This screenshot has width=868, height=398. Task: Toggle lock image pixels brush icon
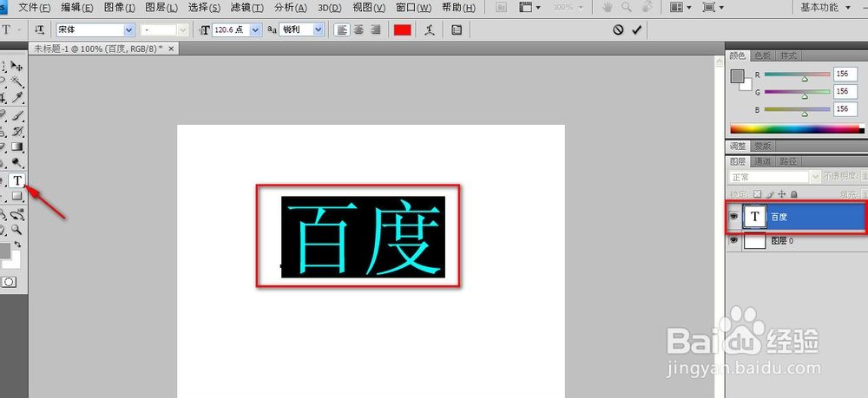768,194
